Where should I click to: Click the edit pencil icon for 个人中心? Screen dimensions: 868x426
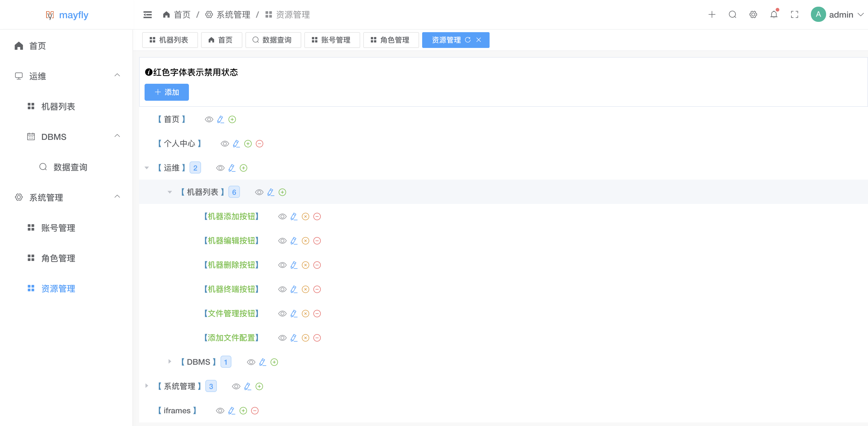(x=236, y=144)
